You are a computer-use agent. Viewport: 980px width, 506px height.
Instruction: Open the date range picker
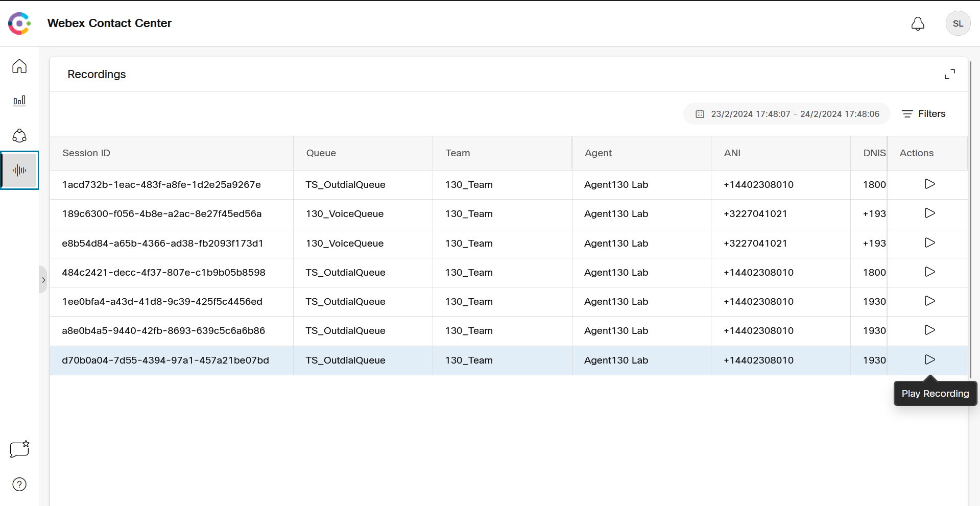click(787, 114)
